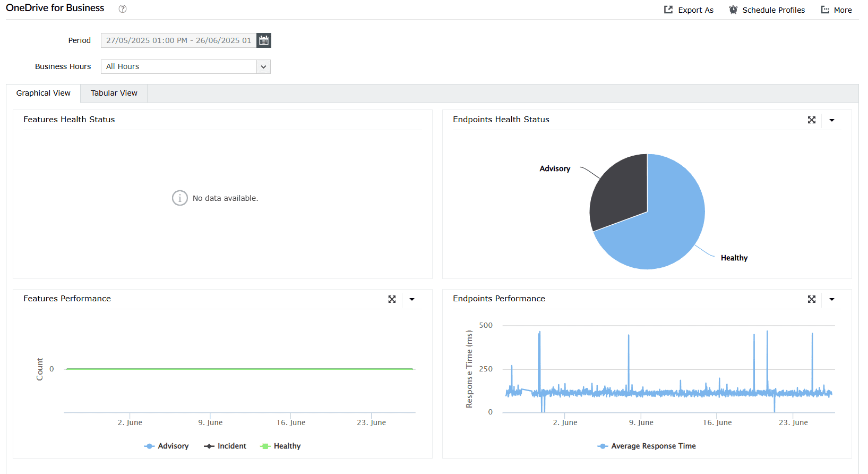This screenshot has width=868, height=474.
Task: Click the Export As link
Action: coord(695,10)
